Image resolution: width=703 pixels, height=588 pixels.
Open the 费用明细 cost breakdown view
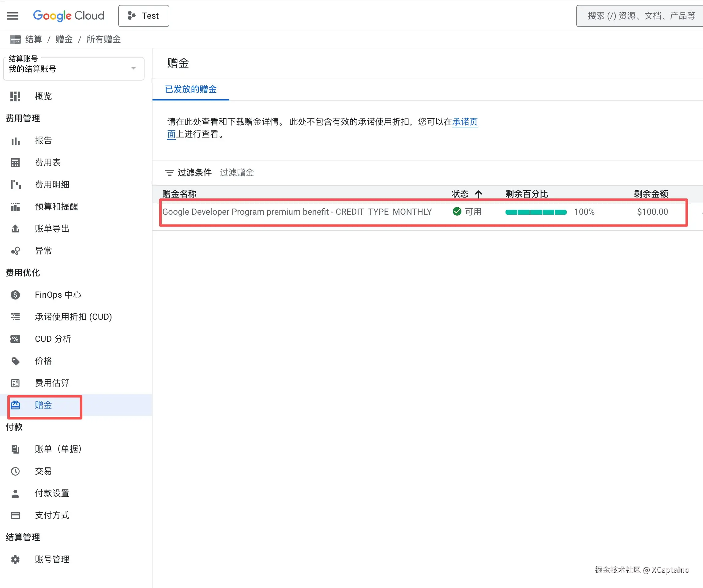pyautogui.click(x=52, y=184)
